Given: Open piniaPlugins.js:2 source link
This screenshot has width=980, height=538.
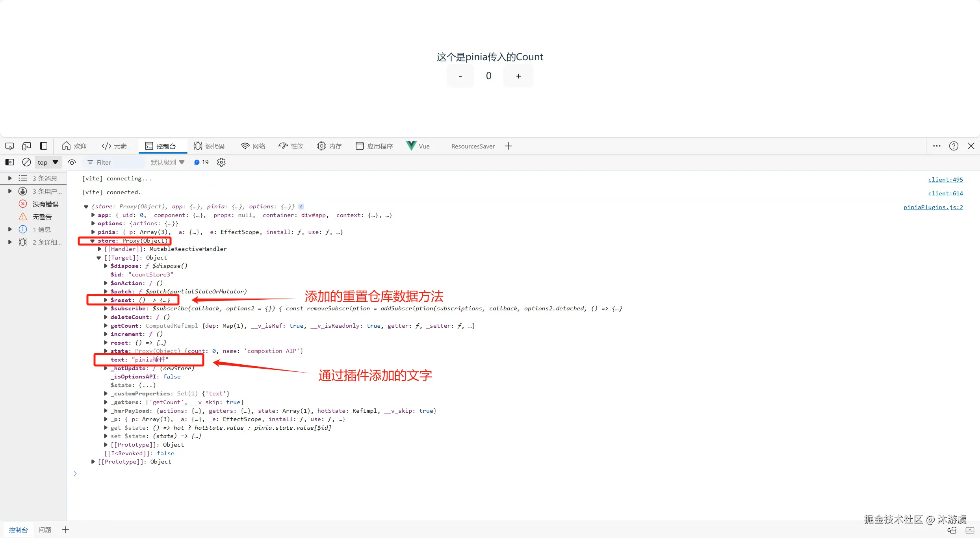Looking at the screenshot, I should click(933, 207).
